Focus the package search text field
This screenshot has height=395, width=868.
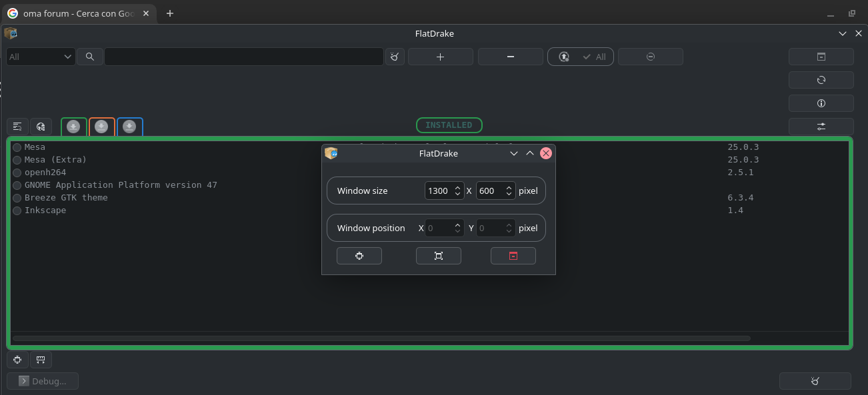244,57
